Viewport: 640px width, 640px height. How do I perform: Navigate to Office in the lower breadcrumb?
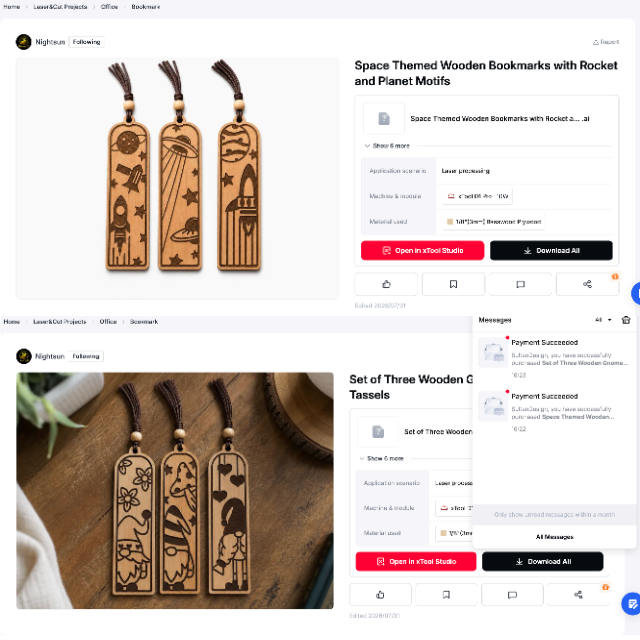click(x=108, y=322)
